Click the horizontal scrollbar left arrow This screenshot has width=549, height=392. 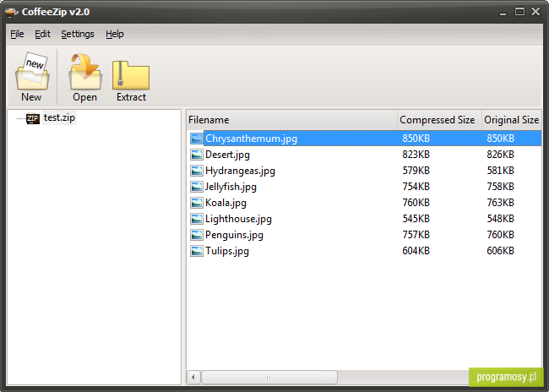(193, 378)
